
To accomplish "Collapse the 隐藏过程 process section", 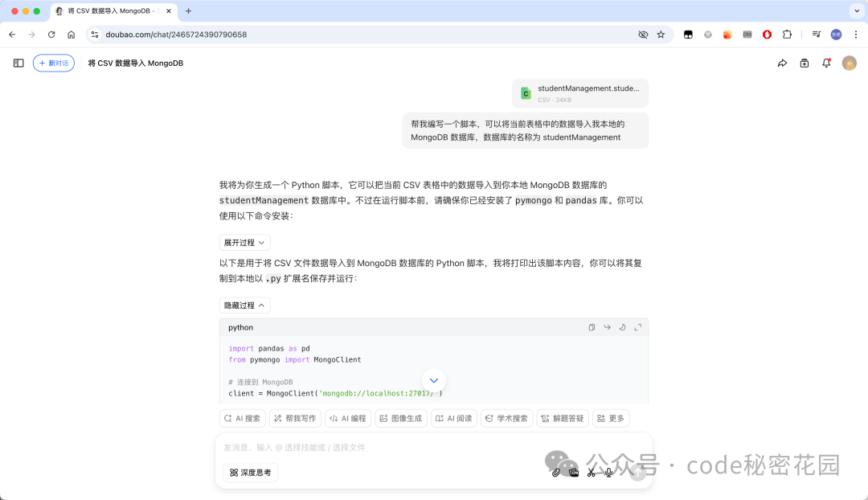I will (x=244, y=305).
